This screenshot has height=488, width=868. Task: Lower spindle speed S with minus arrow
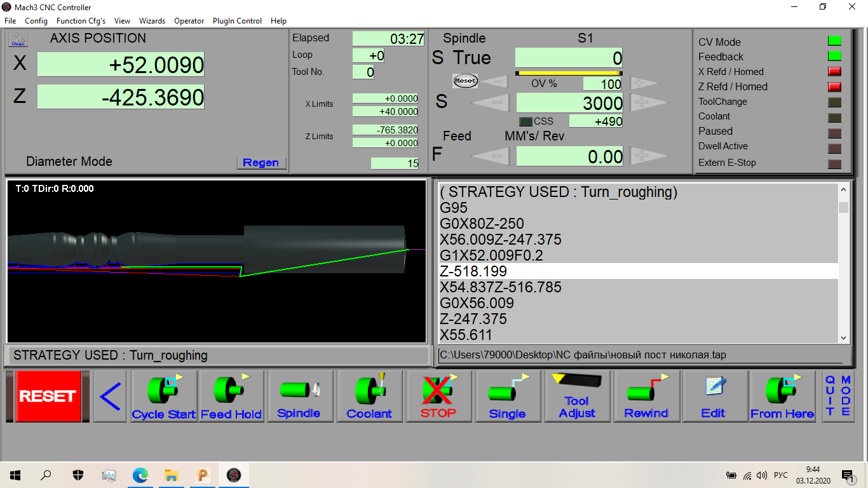(490, 102)
